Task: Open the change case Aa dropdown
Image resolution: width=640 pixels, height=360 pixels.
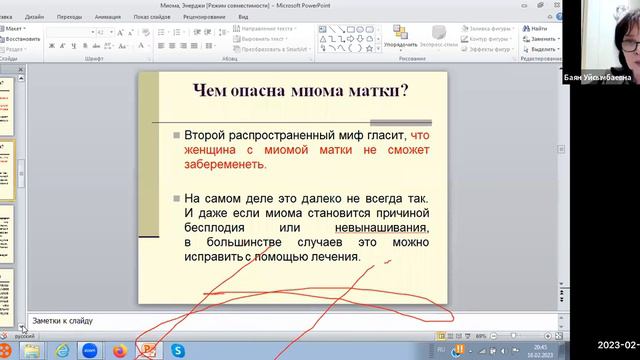Action: pos(122,46)
